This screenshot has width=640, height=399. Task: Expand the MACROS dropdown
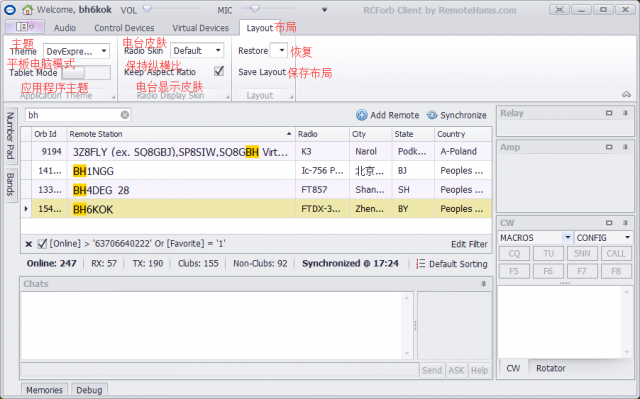[567, 237]
